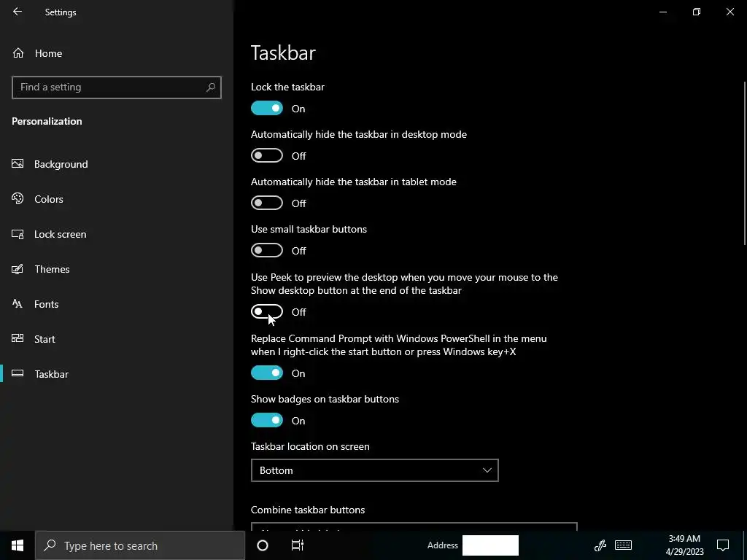Enable auto-hide taskbar in tablet mode

click(267, 203)
